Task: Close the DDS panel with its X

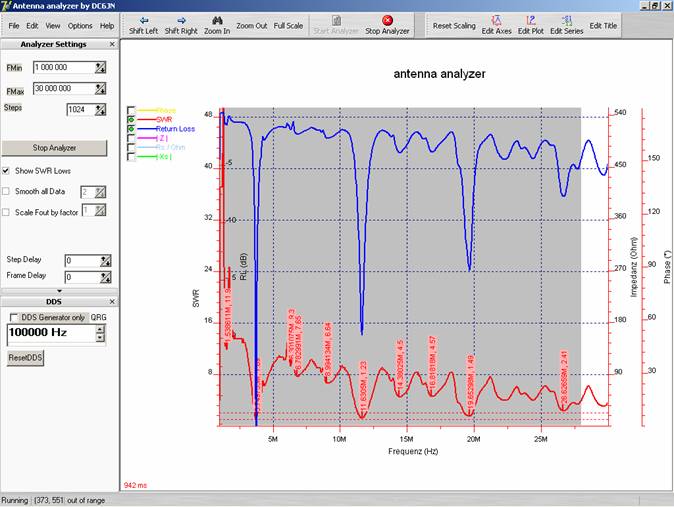Action: point(111,301)
